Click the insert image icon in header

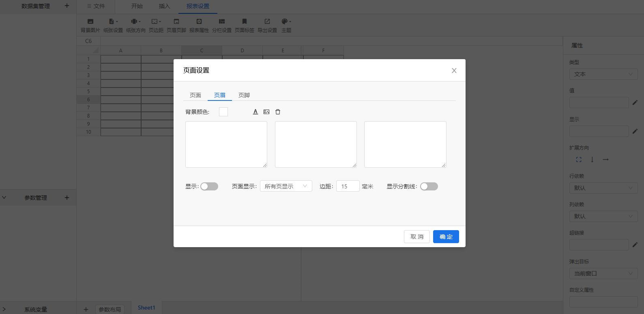266,112
